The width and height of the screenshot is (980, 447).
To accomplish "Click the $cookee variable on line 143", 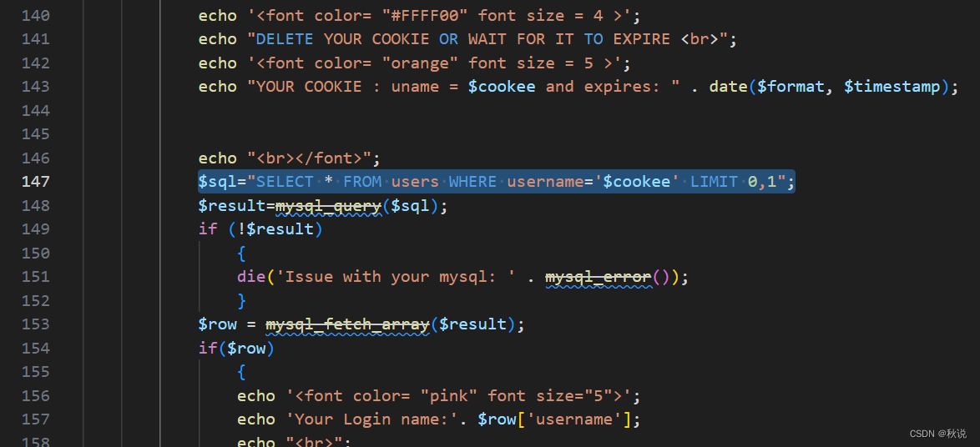I will [x=501, y=87].
